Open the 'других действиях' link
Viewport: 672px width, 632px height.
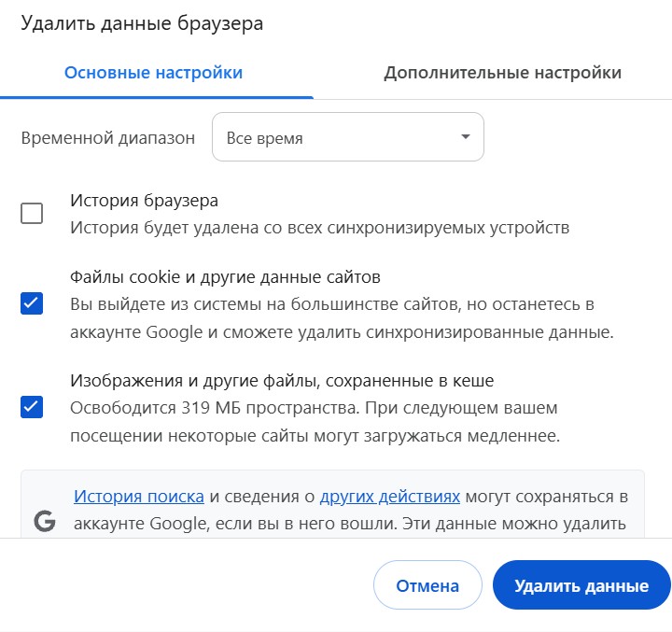390,497
